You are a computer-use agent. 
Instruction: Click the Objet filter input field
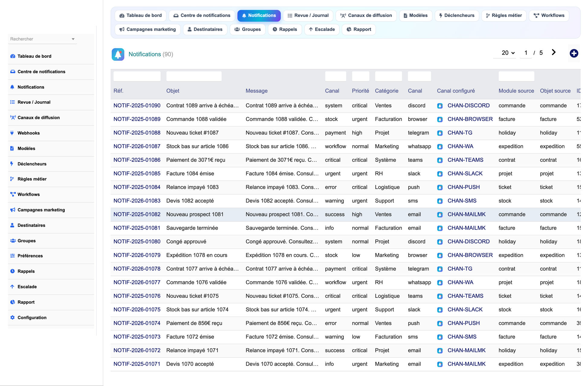[194, 76]
